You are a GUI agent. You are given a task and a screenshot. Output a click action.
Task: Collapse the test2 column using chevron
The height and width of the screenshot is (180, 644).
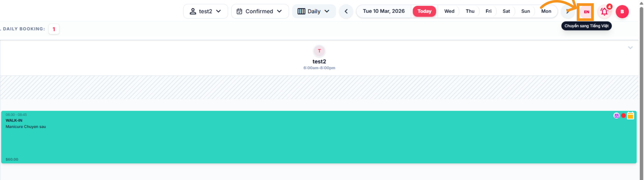point(630,48)
